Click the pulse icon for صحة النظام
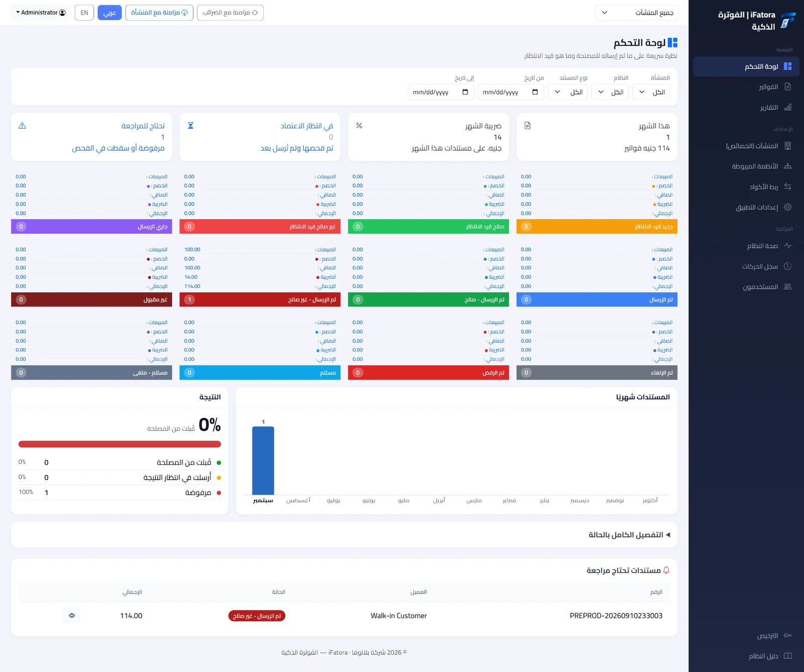The image size is (804, 672). click(x=787, y=246)
